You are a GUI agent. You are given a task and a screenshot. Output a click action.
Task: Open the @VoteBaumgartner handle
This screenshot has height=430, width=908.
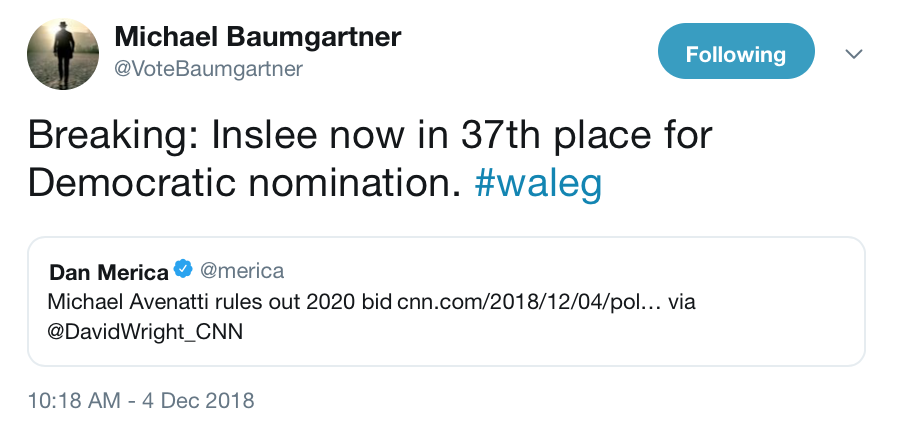click(x=208, y=69)
